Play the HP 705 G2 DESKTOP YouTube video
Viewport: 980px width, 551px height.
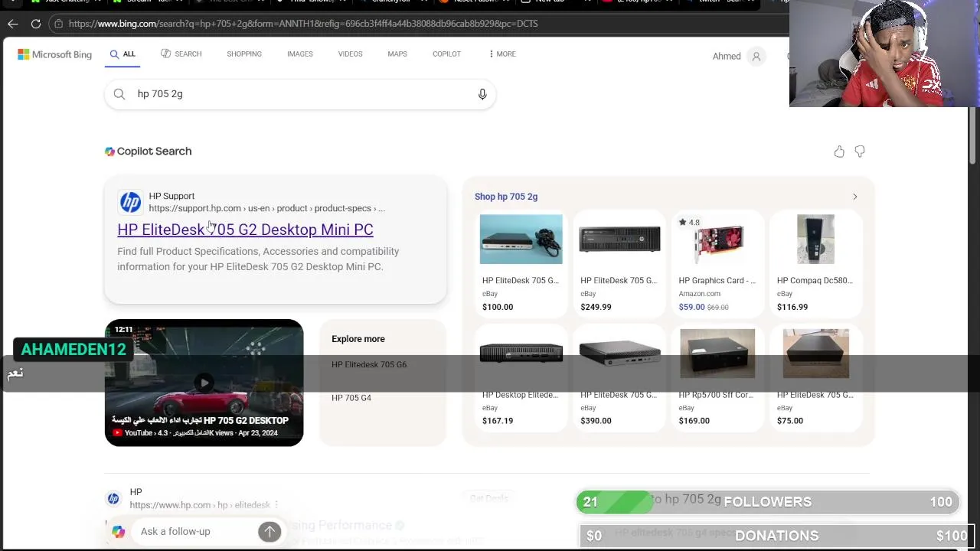pyautogui.click(x=204, y=383)
